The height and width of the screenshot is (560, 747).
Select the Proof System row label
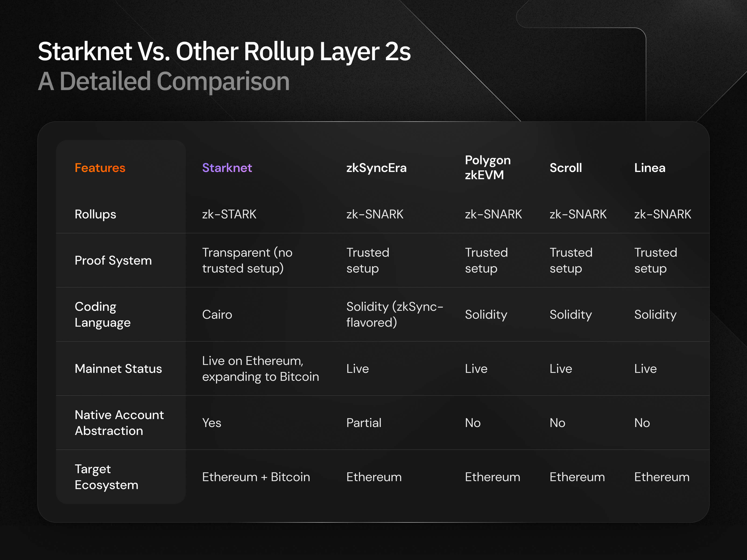[113, 261]
